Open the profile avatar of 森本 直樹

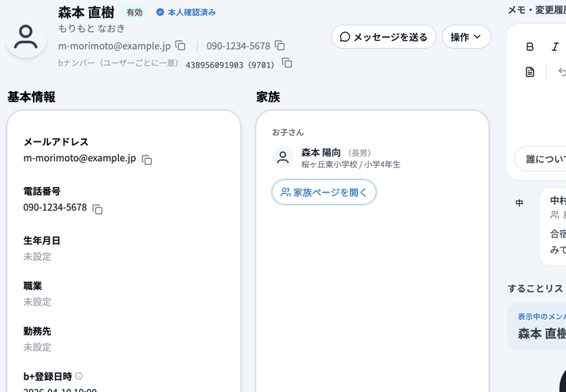pos(26,37)
